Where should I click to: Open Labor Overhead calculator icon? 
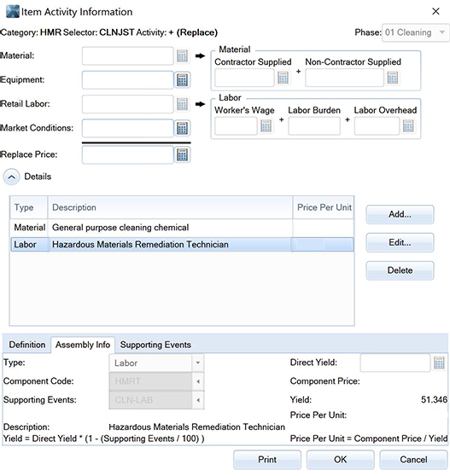click(x=408, y=125)
